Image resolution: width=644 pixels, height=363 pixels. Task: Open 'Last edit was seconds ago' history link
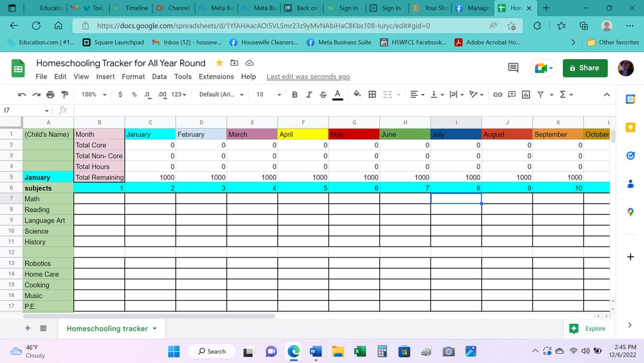coord(308,76)
